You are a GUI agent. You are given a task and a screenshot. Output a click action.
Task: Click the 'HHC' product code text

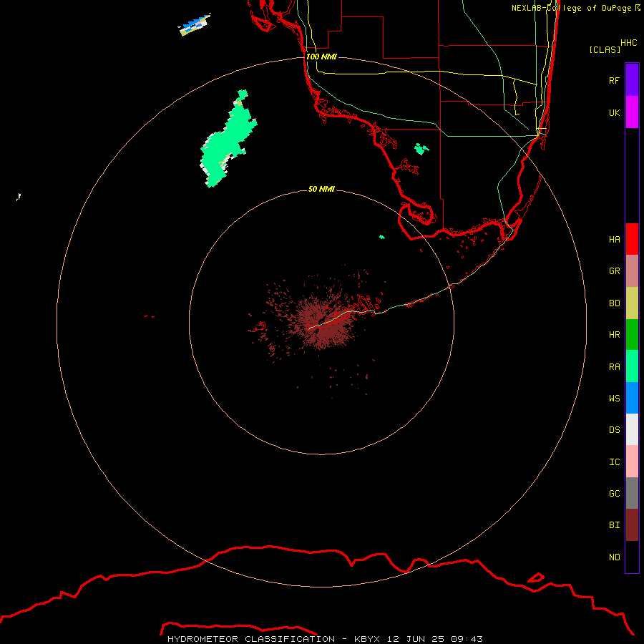click(x=628, y=43)
